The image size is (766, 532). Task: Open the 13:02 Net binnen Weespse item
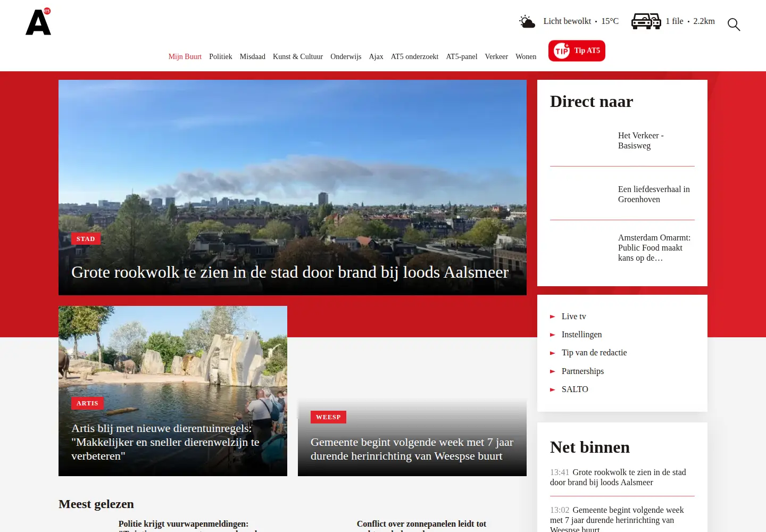tap(617, 520)
